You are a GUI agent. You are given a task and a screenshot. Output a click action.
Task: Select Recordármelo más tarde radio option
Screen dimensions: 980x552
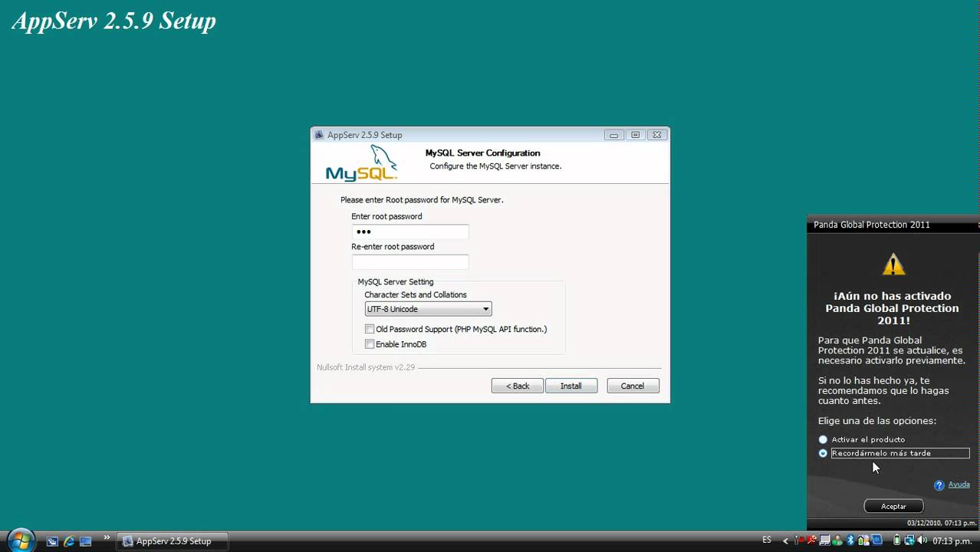(823, 453)
